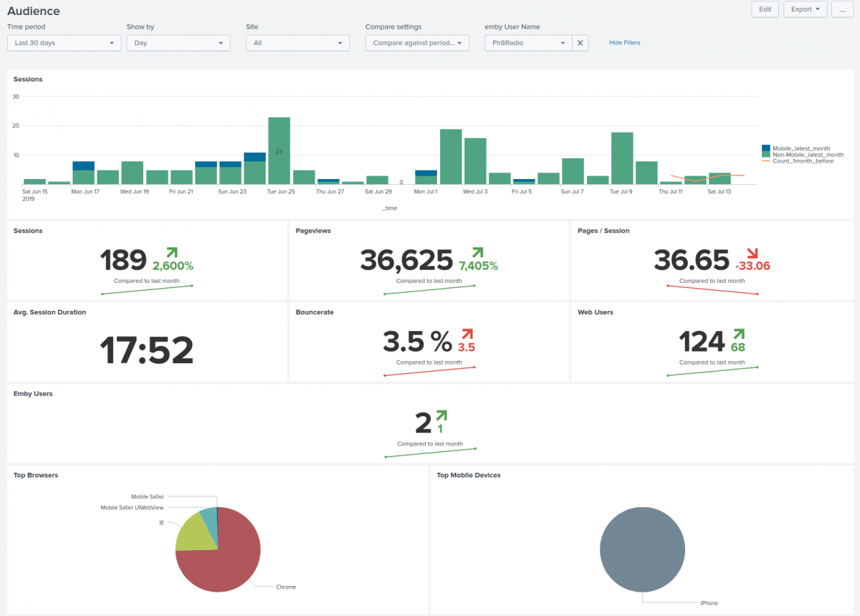Open the Site dropdown showing All

point(297,43)
